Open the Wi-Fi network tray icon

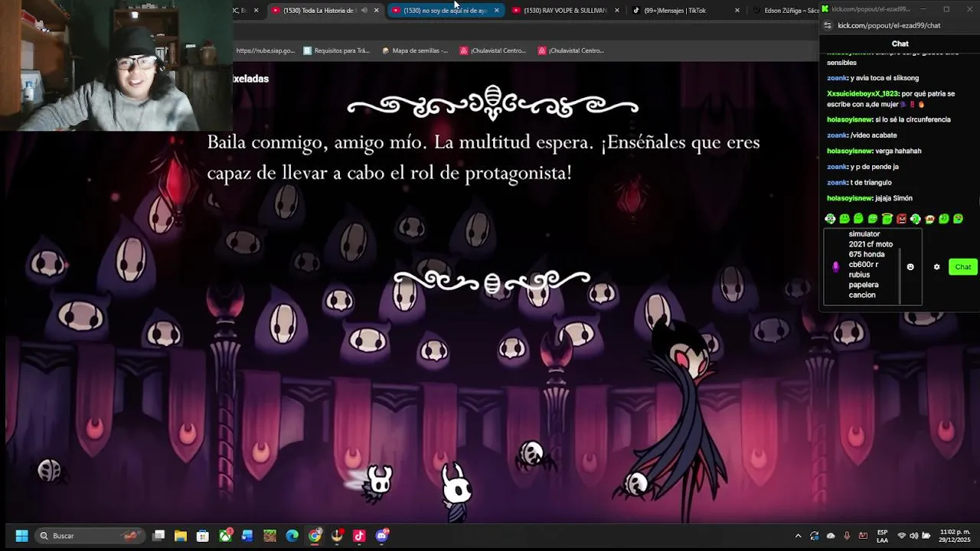[901, 536]
